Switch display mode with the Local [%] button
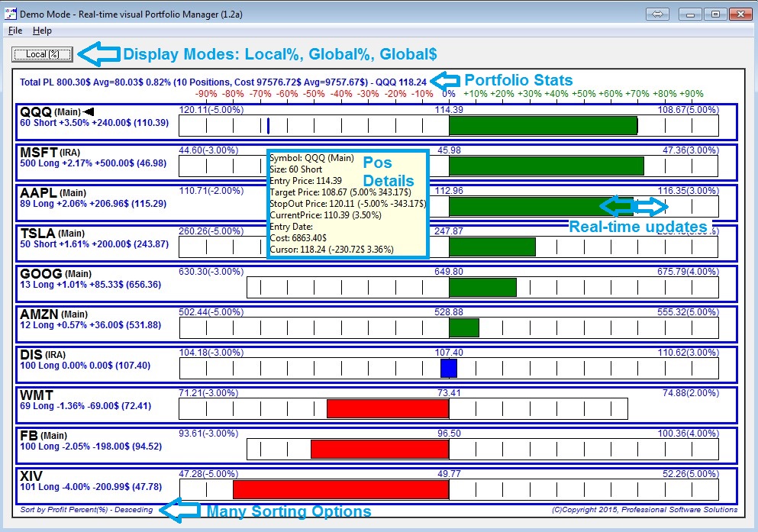 point(43,54)
